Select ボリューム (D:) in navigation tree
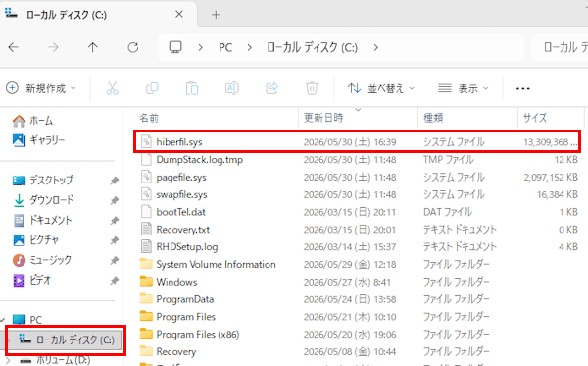The image size is (588, 366). tap(55, 360)
